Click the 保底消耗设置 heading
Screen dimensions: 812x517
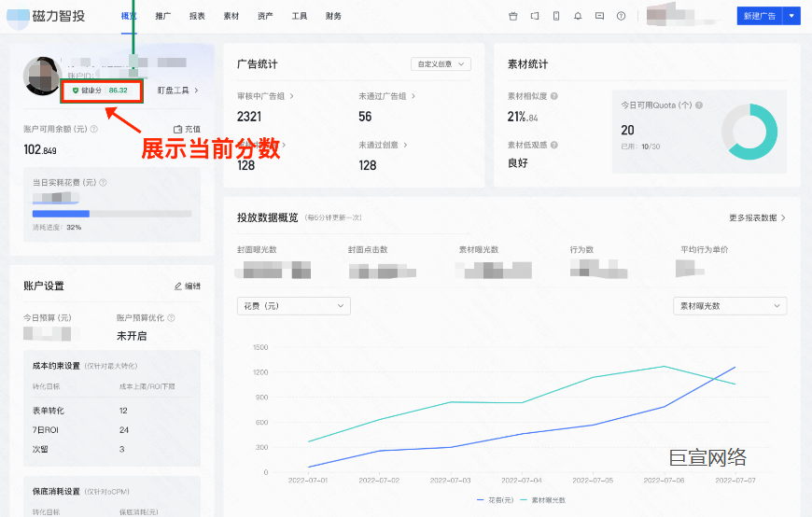tap(56, 491)
